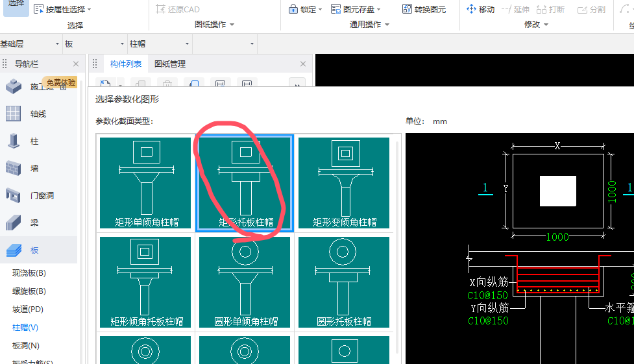This screenshot has height=364, width=634.
Task: Open the arrow next to new component icon
Action: (121, 85)
